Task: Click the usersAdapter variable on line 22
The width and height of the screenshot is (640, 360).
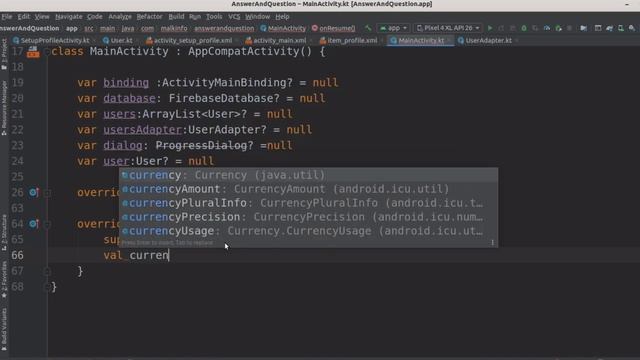Action: click(x=142, y=130)
